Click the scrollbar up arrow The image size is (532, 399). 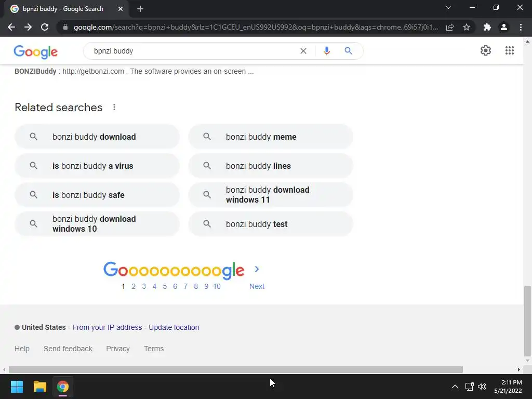pos(527,42)
